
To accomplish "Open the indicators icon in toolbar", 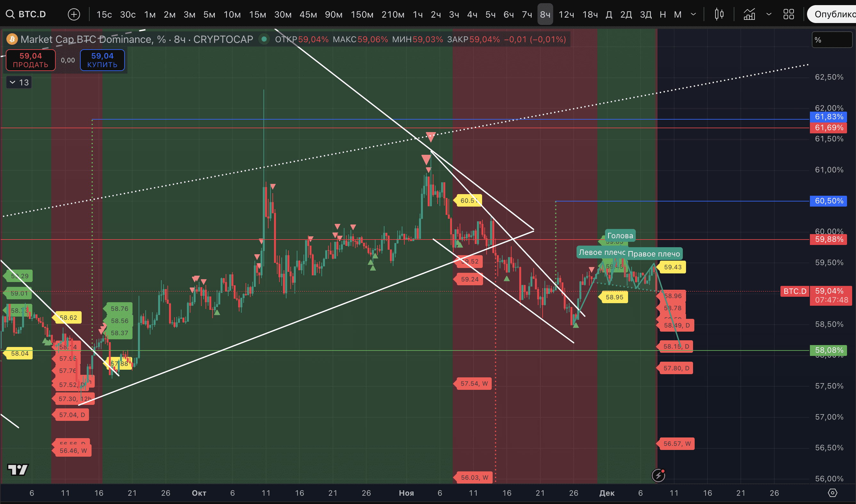I will [x=749, y=14].
